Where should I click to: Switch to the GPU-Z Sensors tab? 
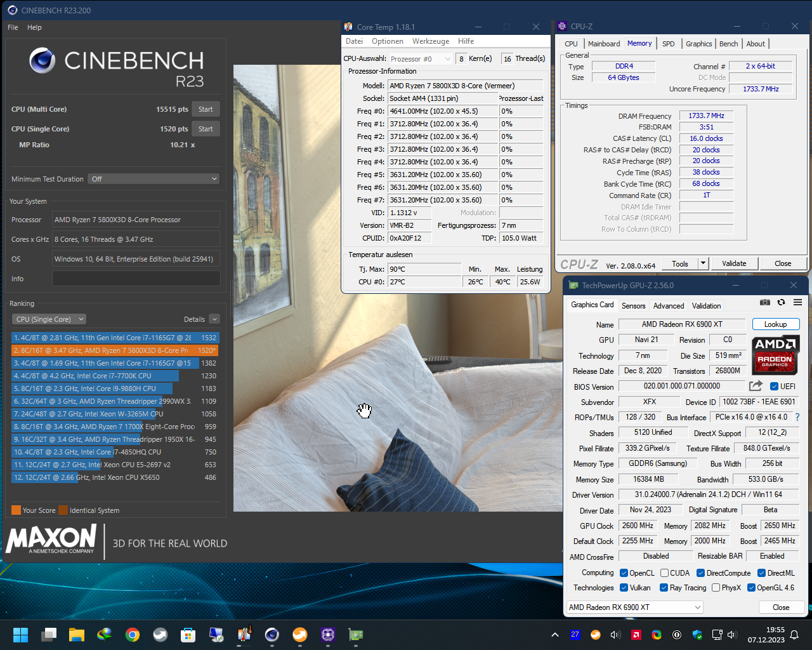click(633, 306)
